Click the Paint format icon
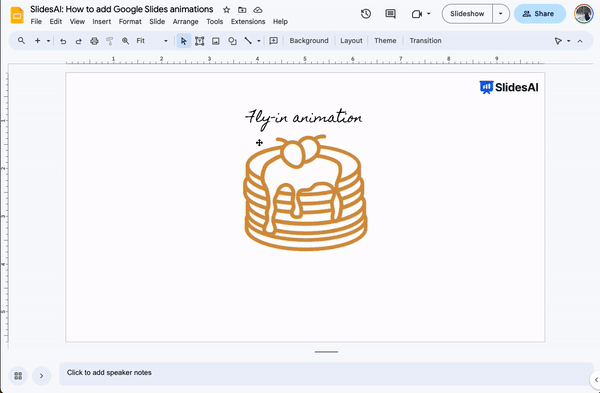Viewport: 600px width, 393px height. tap(109, 41)
